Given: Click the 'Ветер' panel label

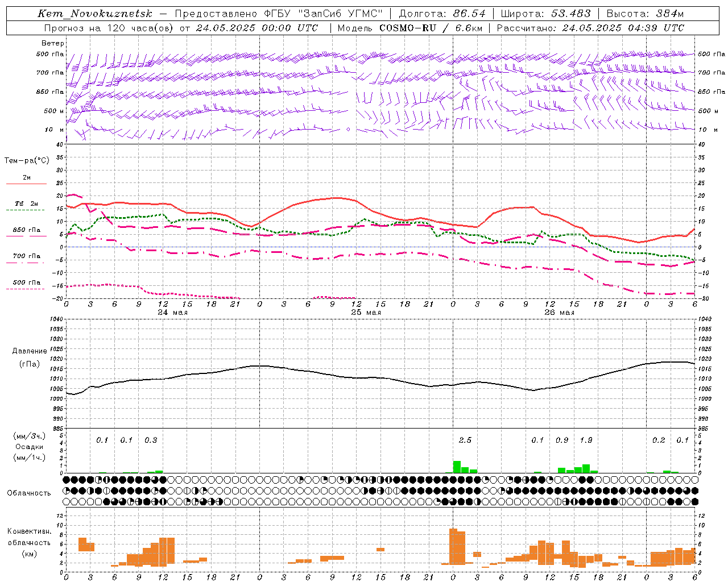Looking at the screenshot, I should click(53, 43).
